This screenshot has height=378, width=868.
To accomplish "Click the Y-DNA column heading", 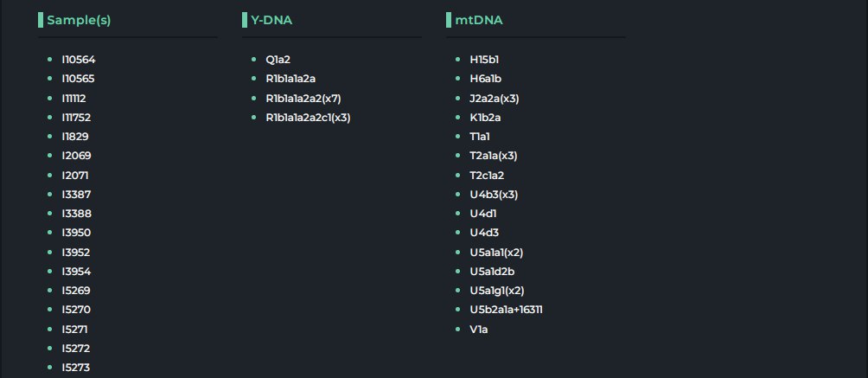I will coord(271,19).
